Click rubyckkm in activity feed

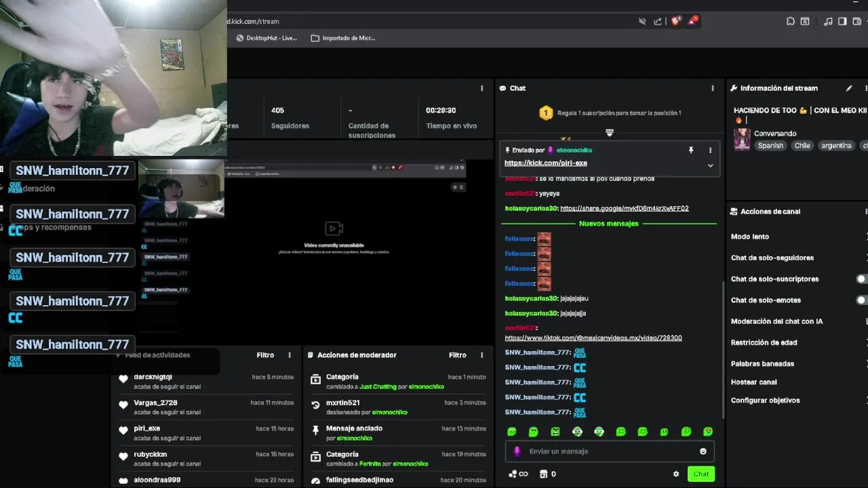[x=150, y=454]
